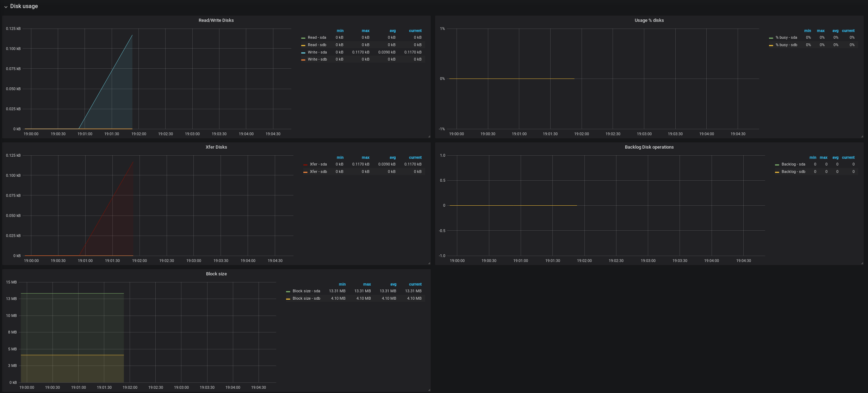Image resolution: width=868 pixels, height=393 pixels.
Task: Open the Xfer Disks panel title menu
Action: coord(216,147)
